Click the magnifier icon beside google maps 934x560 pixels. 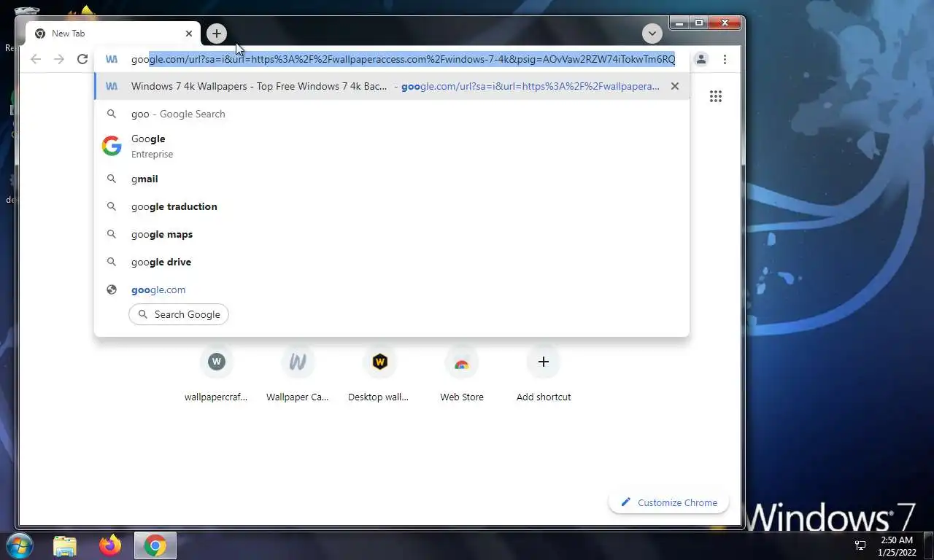click(112, 234)
